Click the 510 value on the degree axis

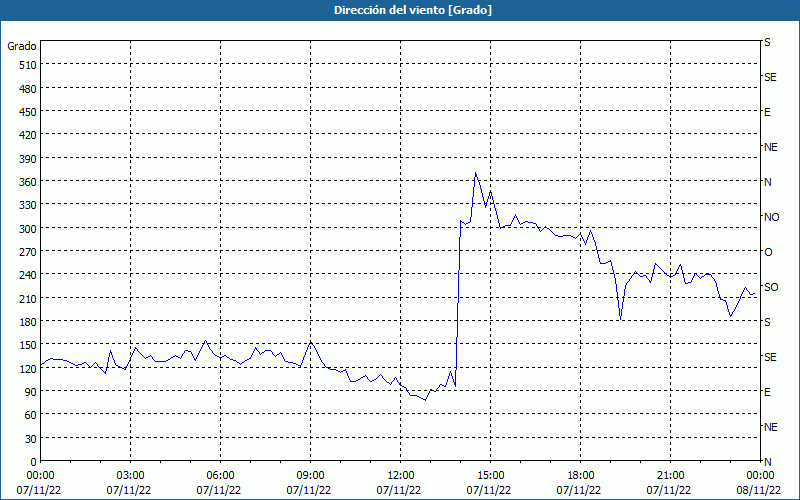pyautogui.click(x=28, y=65)
